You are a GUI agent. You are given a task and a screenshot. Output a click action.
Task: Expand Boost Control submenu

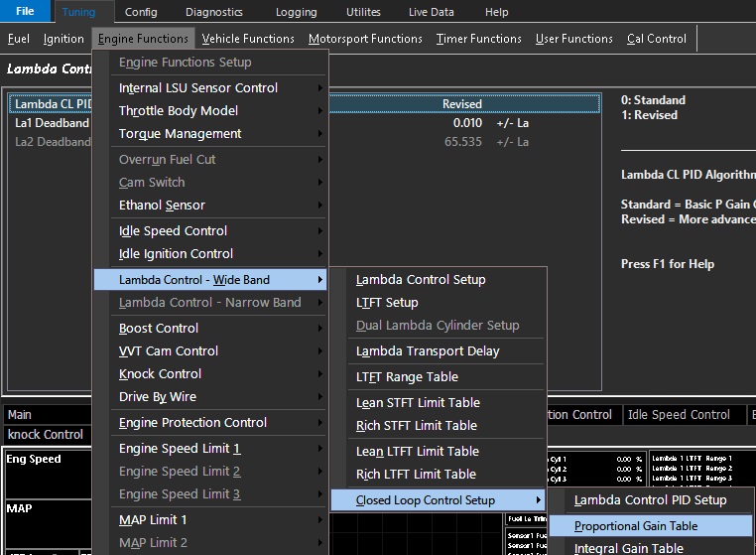click(159, 329)
